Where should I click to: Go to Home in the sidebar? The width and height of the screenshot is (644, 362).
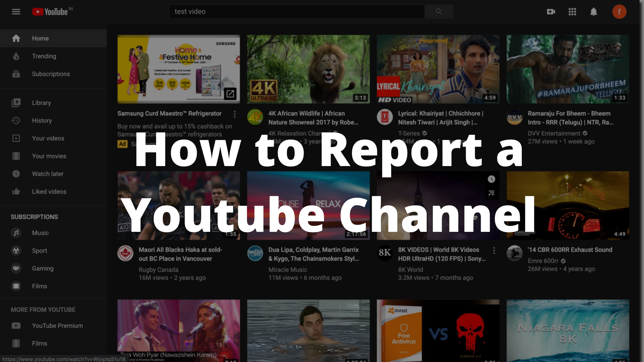tap(53, 38)
